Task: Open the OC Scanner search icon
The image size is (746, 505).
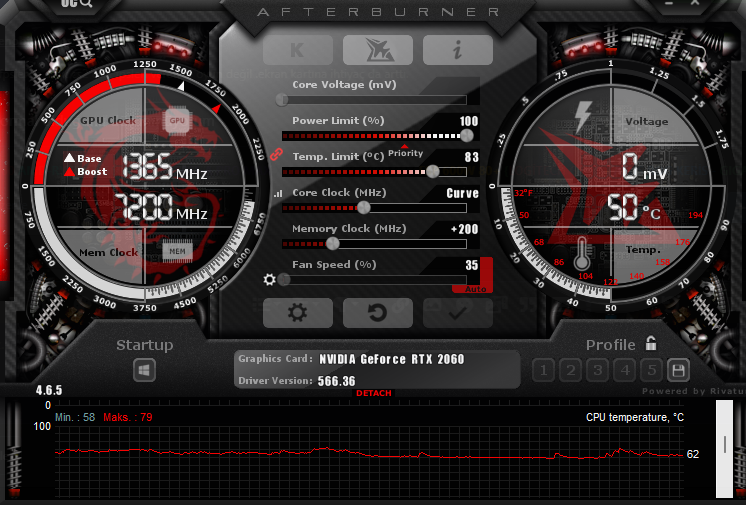Action: coord(76,4)
